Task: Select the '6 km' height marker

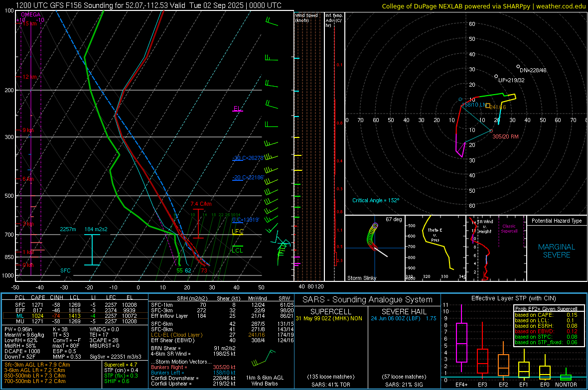Action: pos(28,179)
